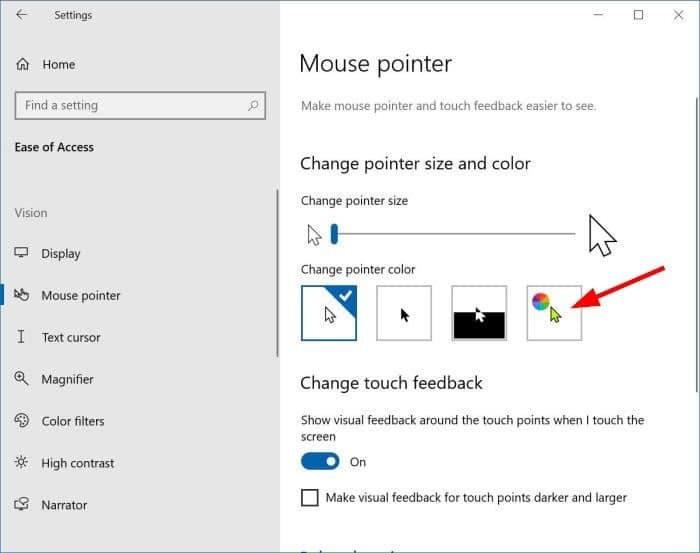Viewport: 700px width, 553px height.
Task: Click the Text cursor I-beam icon
Action: coord(21,336)
